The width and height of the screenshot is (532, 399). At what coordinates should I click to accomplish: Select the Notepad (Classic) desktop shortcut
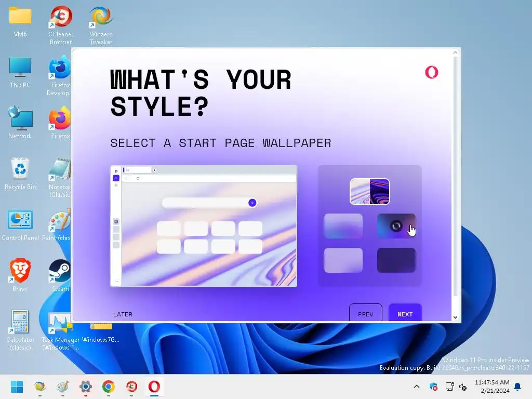(60, 178)
